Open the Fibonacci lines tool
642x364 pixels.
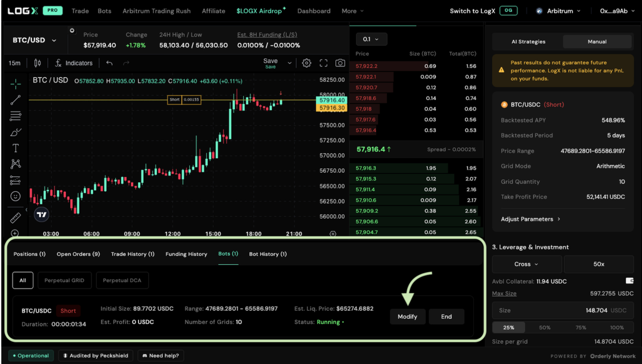tap(15, 116)
